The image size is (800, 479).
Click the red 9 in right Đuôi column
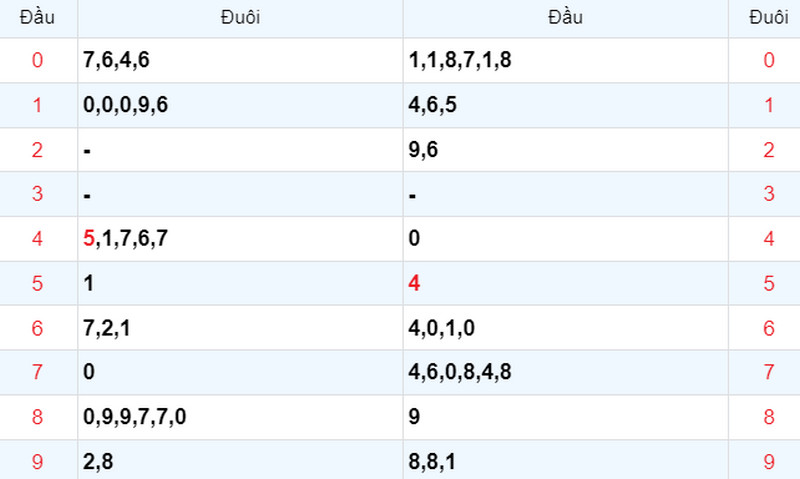coord(769,462)
